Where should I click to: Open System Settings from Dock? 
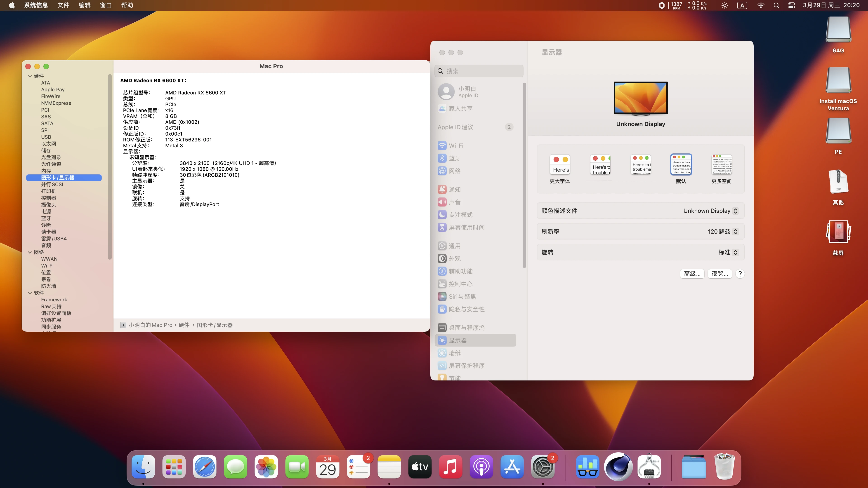click(543, 467)
